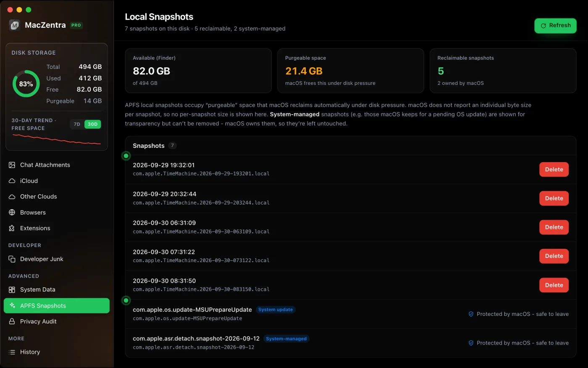
Task: Click the Developer Junk icon
Action: click(x=12, y=259)
